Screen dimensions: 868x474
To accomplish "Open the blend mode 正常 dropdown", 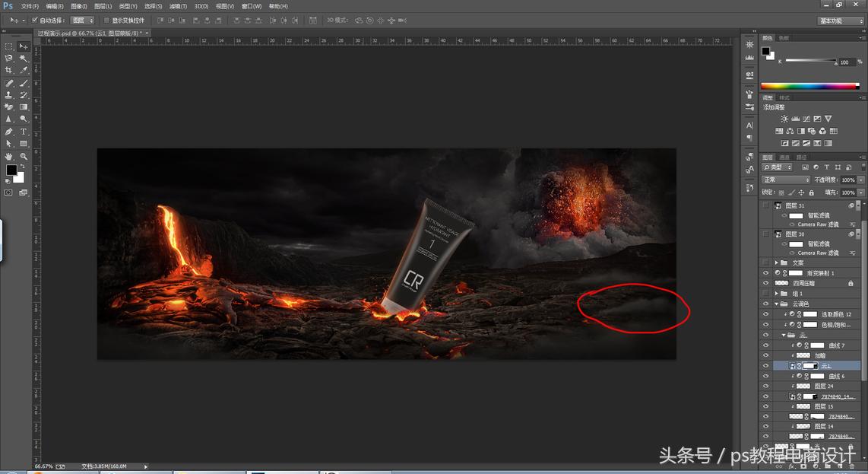I will click(786, 180).
